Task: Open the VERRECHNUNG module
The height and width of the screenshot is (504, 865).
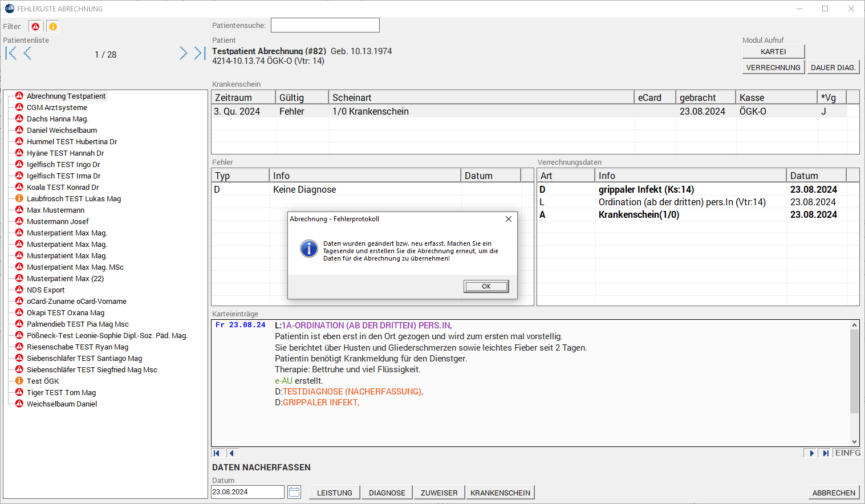Action: pyautogui.click(x=773, y=67)
